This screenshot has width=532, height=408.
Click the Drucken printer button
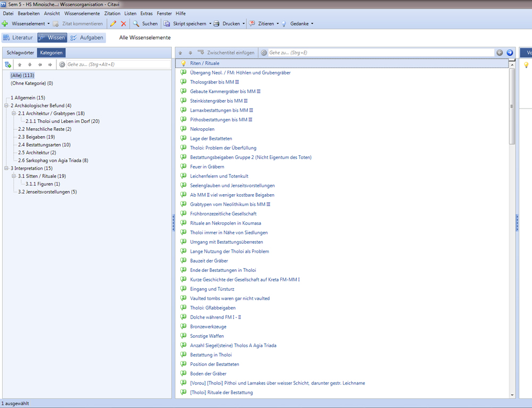[227, 24]
